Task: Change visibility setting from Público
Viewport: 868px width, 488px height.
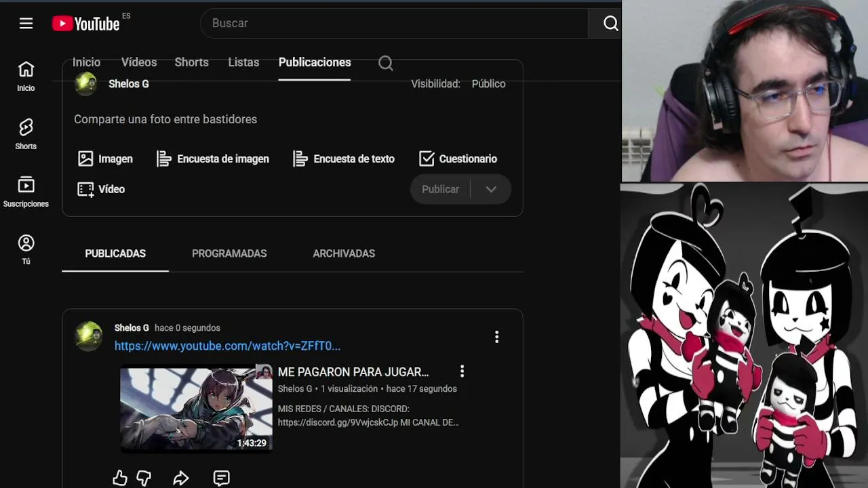Action: pos(488,84)
